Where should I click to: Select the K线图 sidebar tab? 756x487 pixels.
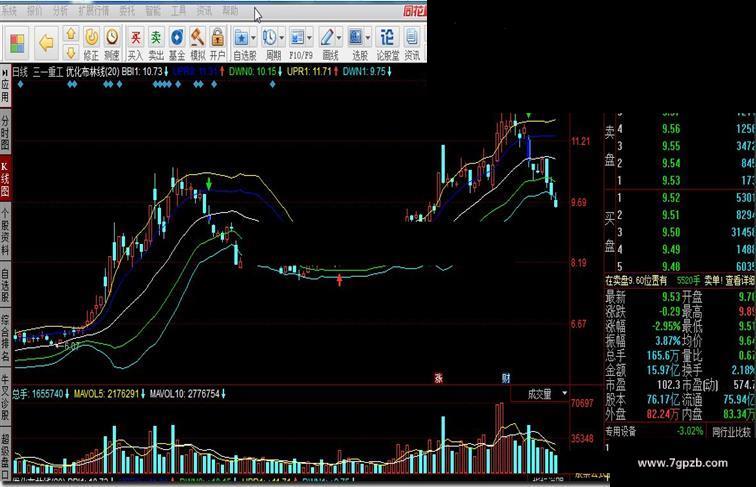coord(5,179)
